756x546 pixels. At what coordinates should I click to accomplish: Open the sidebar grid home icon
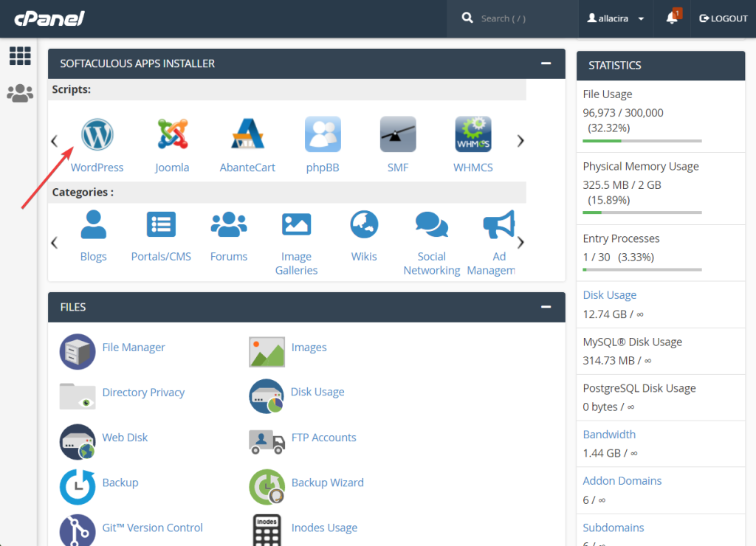click(x=20, y=56)
